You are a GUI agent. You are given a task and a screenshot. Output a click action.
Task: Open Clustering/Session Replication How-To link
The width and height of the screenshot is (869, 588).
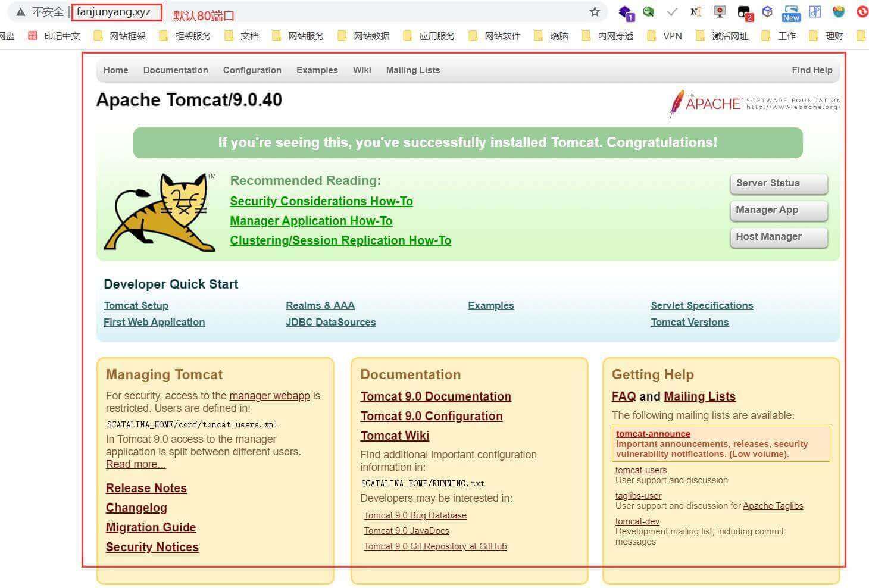[340, 240]
